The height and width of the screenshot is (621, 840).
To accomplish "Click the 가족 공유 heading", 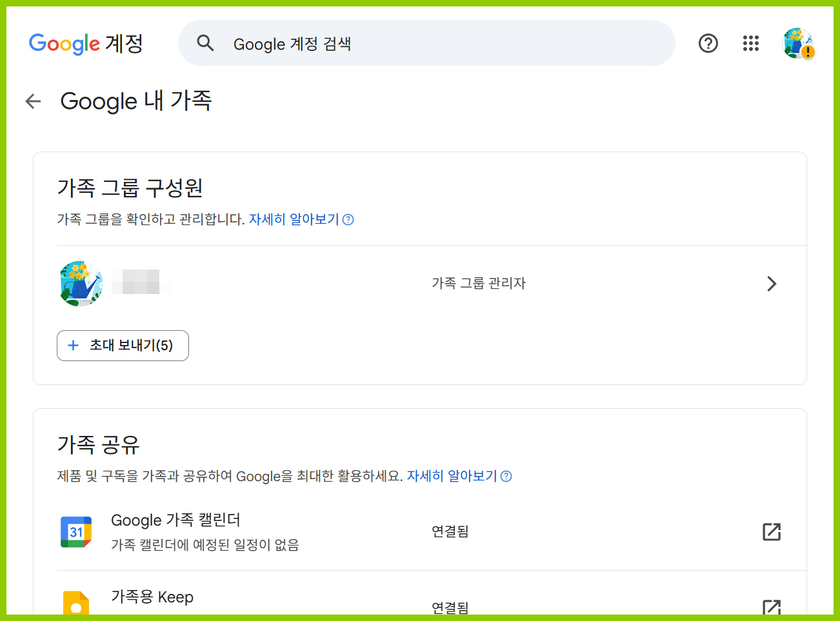I will click(x=98, y=444).
